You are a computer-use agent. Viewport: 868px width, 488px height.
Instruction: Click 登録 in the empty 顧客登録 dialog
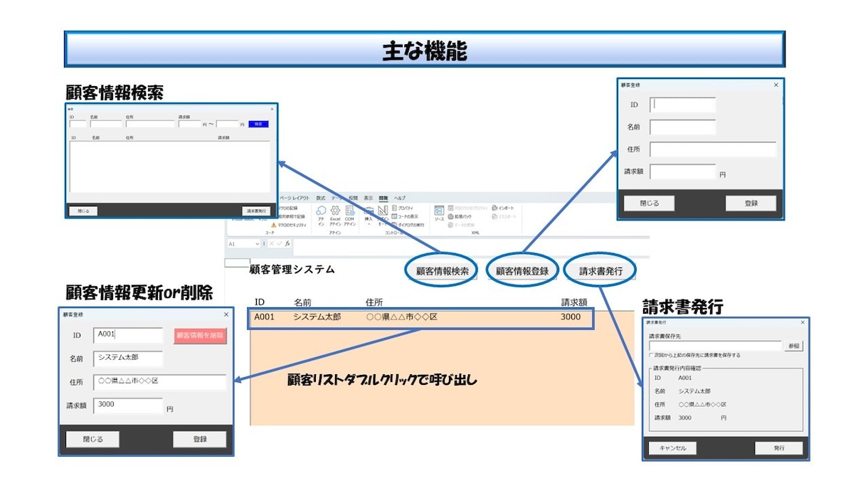point(751,203)
